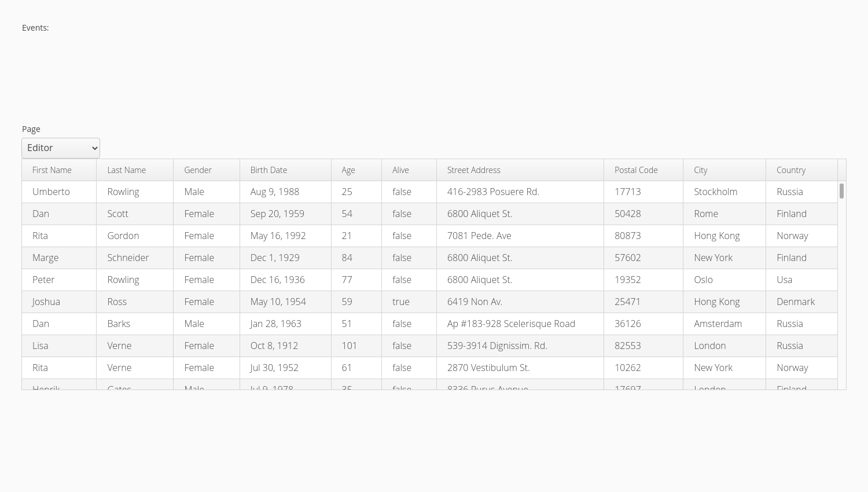This screenshot has width=868, height=492.
Task: Click the grid's vertical scrollbar thumb
Action: point(841,191)
